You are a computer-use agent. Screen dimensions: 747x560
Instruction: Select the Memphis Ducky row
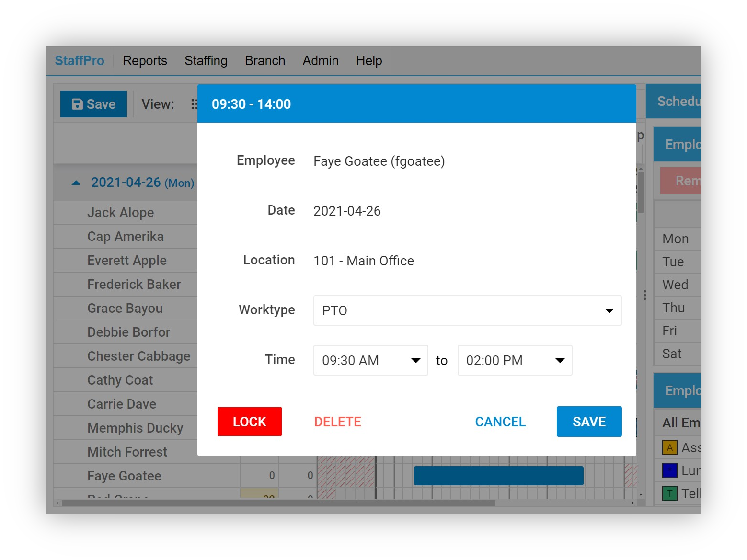(x=126, y=428)
